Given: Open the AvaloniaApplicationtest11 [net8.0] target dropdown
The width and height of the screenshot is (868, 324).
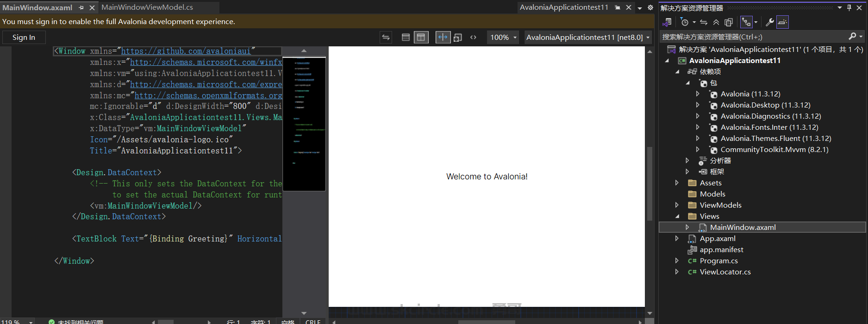Looking at the screenshot, I should point(587,38).
